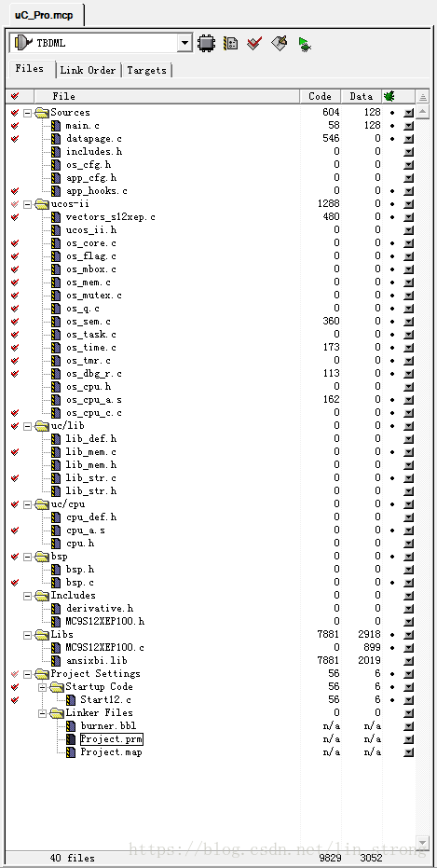Image resolution: width=437 pixels, height=868 pixels.
Task: Click the MC9S12XEP100.h file icon
Action: 56,622
